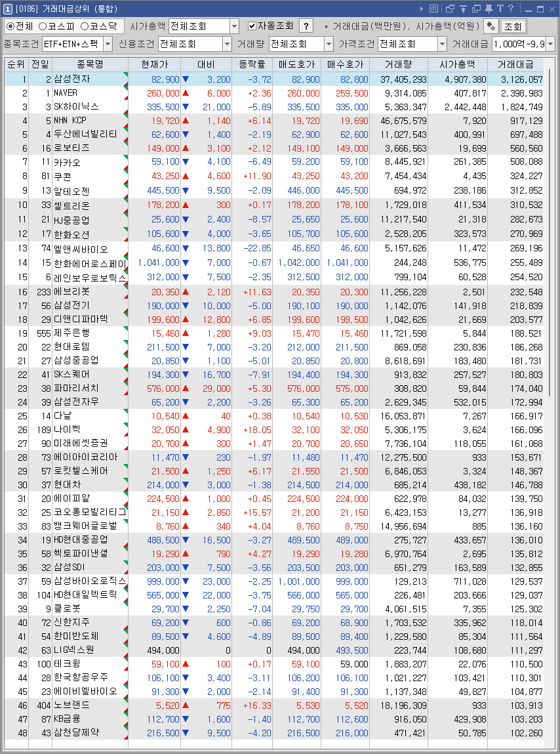Open the 거래량 condition dropdown
Viewport: 560px width, 754px height.
pyautogui.click(x=329, y=44)
